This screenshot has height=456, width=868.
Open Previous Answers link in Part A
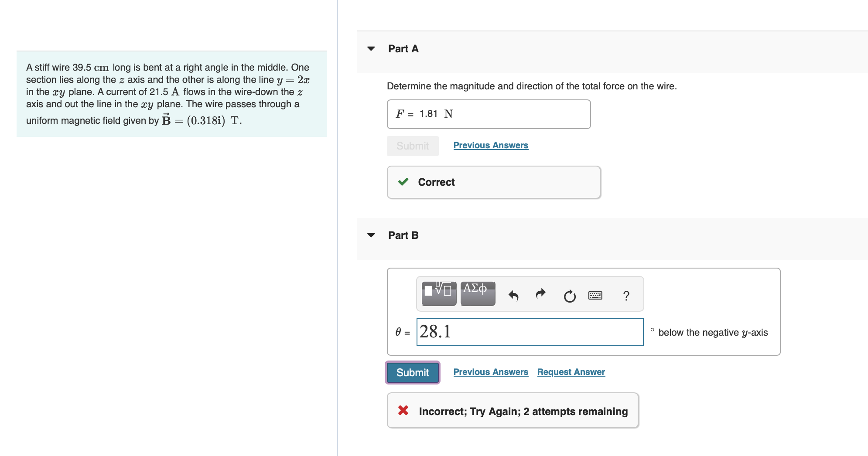491,145
